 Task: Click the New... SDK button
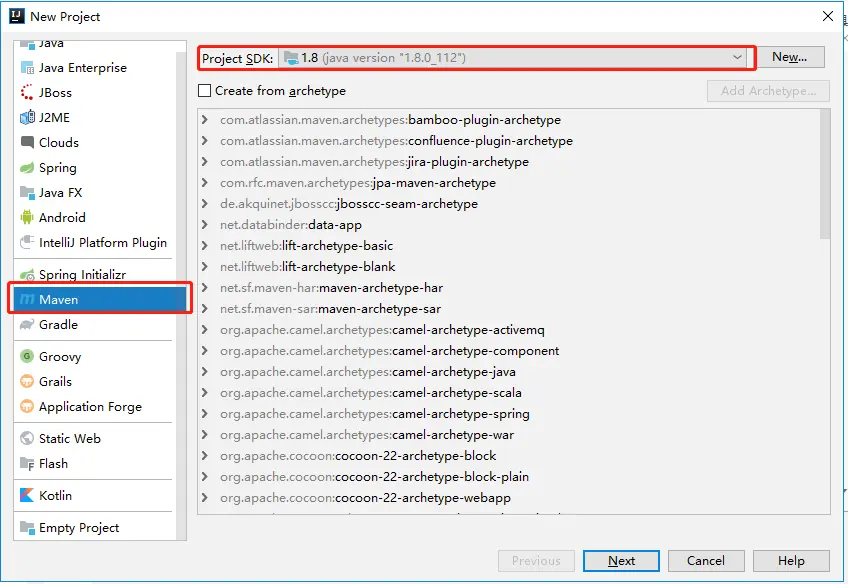pos(790,57)
